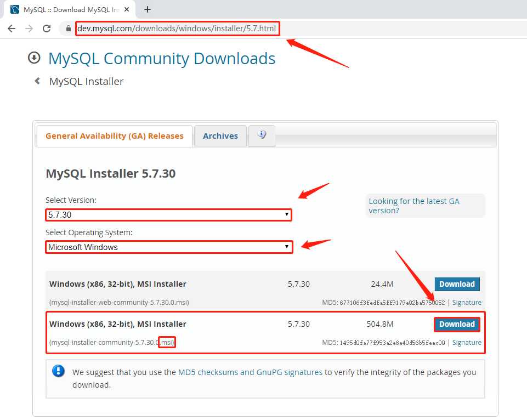Download the 504.8M full installer
Viewport: 527px width, 420px height.
(x=457, y=324)
